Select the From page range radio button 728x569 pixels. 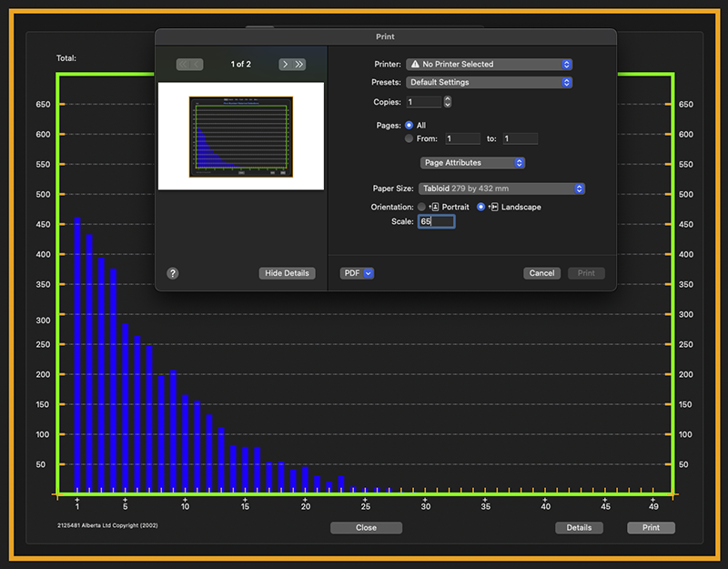(409, 138)
